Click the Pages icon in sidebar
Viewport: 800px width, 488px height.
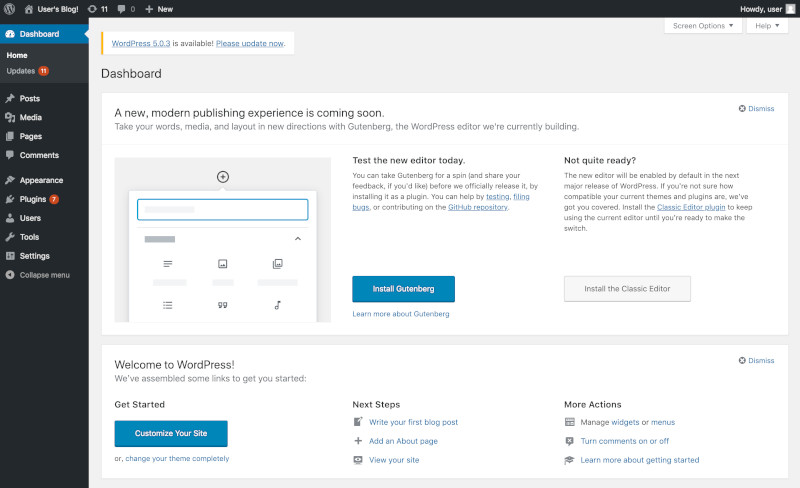point(10,136)
